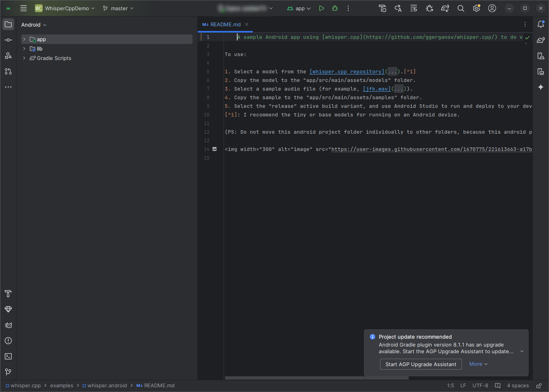The image size is (549, 392).
Task: Expand the Gradle Scripts node
Action: pos(24,58)
